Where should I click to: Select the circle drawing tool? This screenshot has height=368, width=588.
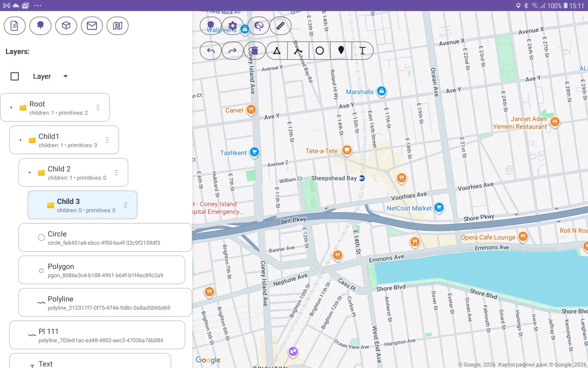point(320,51)
